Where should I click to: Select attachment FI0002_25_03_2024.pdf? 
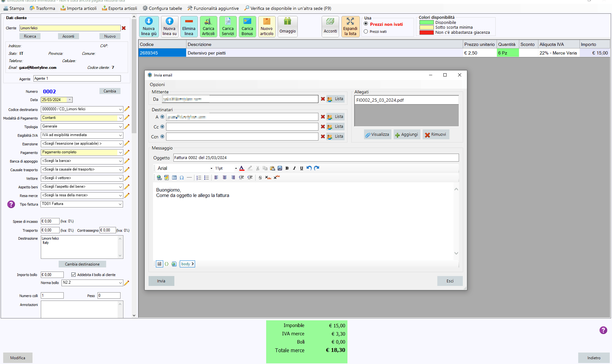(x=406, y=100)
